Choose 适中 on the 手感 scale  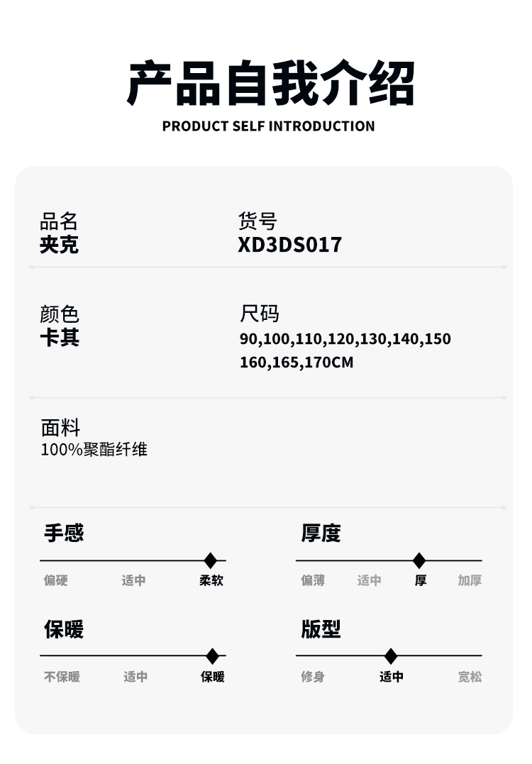tap(133, 580)
